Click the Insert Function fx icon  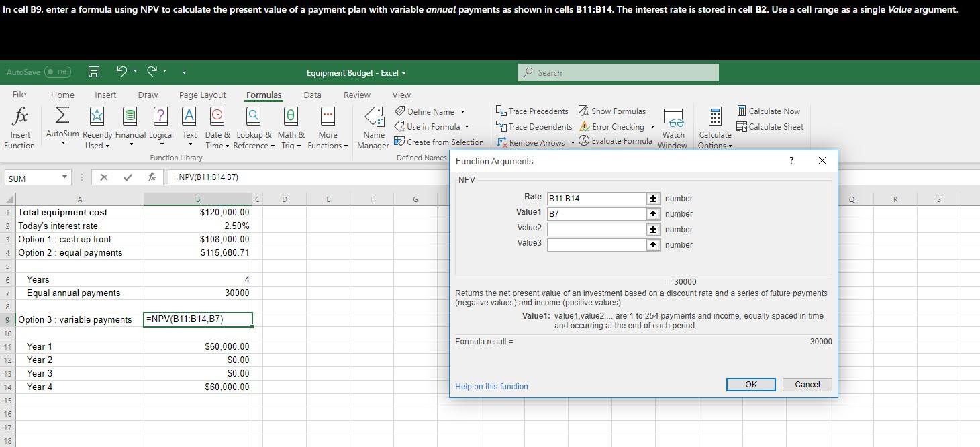[x=19, y=117]
